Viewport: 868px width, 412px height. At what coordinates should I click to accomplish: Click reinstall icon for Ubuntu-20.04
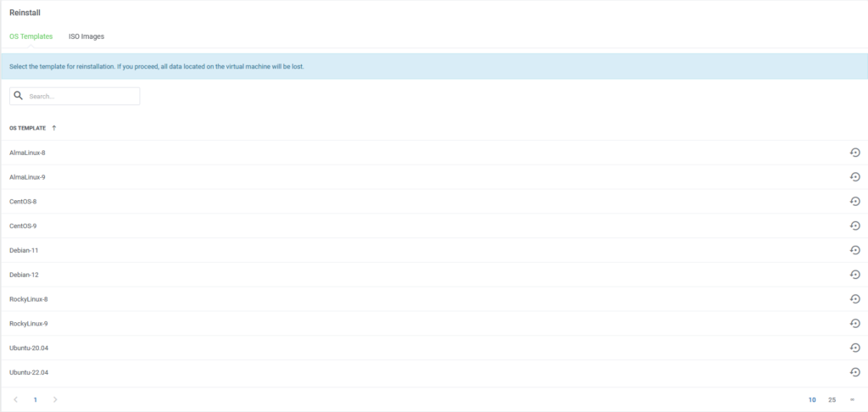pos(854,348)
